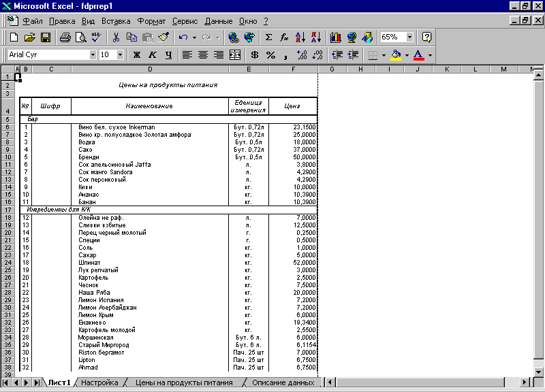This screenshot has height=392, width=545.
Task: Apply yellow fill color bucket
Action: click(396, 55)
